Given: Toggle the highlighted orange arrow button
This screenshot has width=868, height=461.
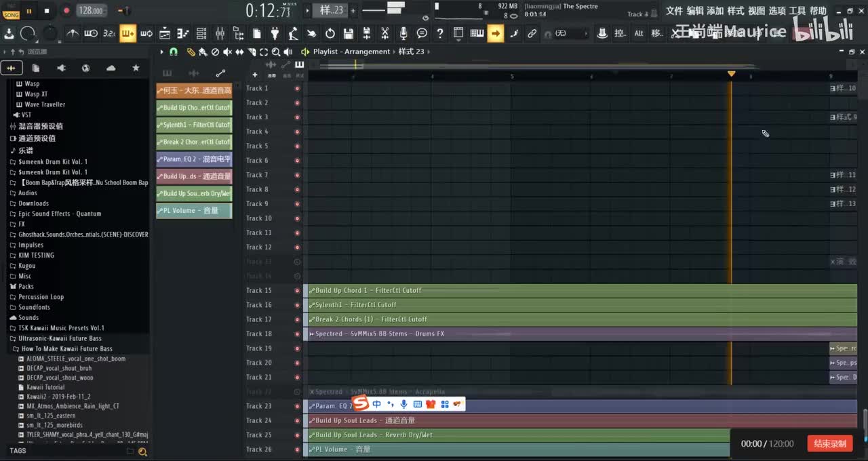Looking at the screenshot, I should [496, 33].
